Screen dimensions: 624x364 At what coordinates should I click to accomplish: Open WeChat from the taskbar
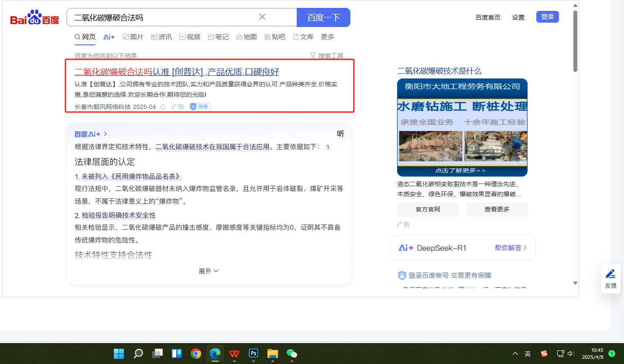click(291, 353)
